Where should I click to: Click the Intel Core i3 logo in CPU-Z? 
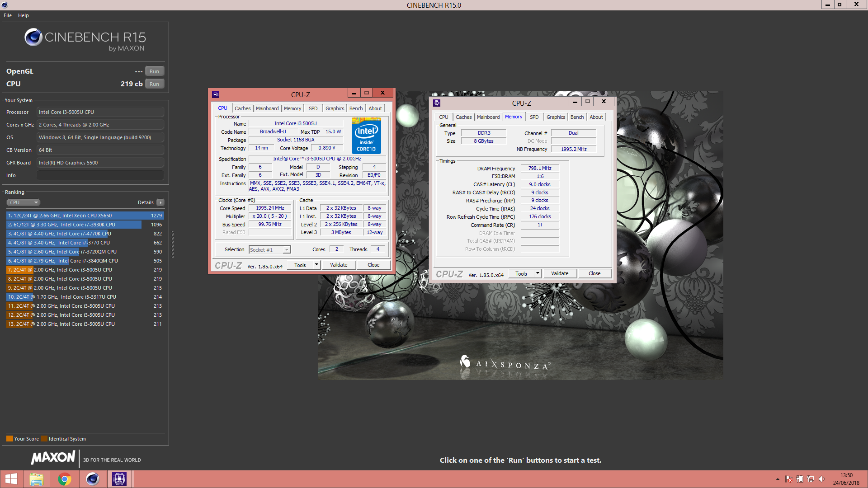click(x=366, y=136)
